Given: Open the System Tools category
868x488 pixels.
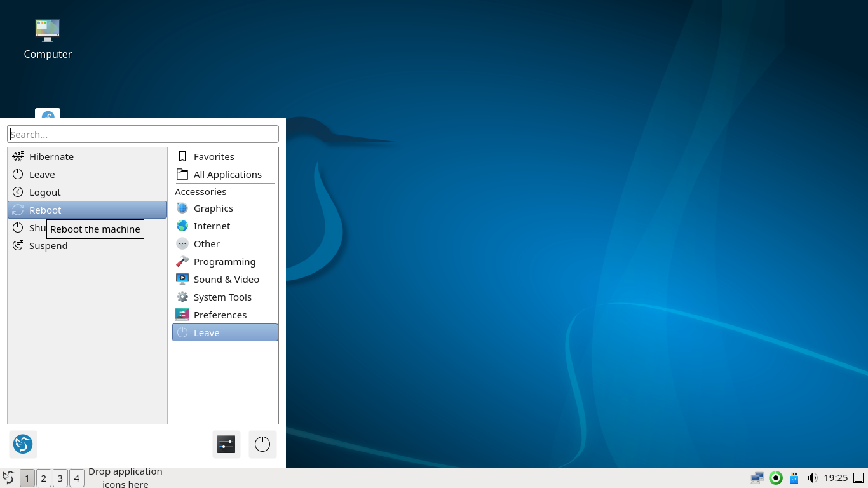Looking at the screenshot, I should (x=225, y=297).
